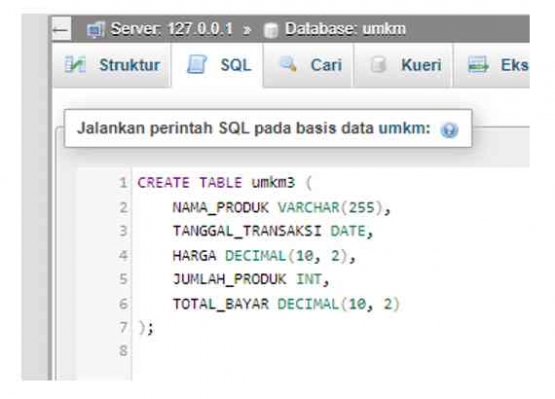The image size is (555, 399).
Task: Collapse navigation panel arrow button
Action: click(x=61, y=29)
